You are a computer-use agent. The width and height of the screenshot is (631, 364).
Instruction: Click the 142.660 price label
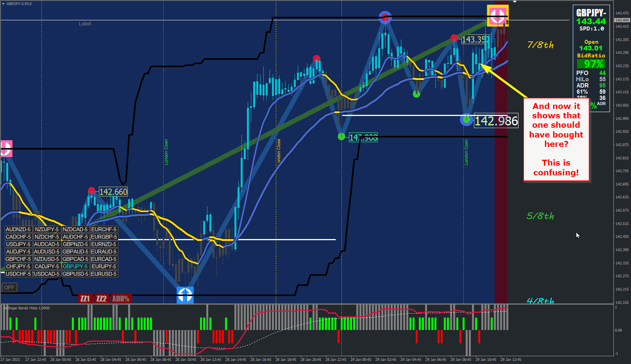(113, 192)
